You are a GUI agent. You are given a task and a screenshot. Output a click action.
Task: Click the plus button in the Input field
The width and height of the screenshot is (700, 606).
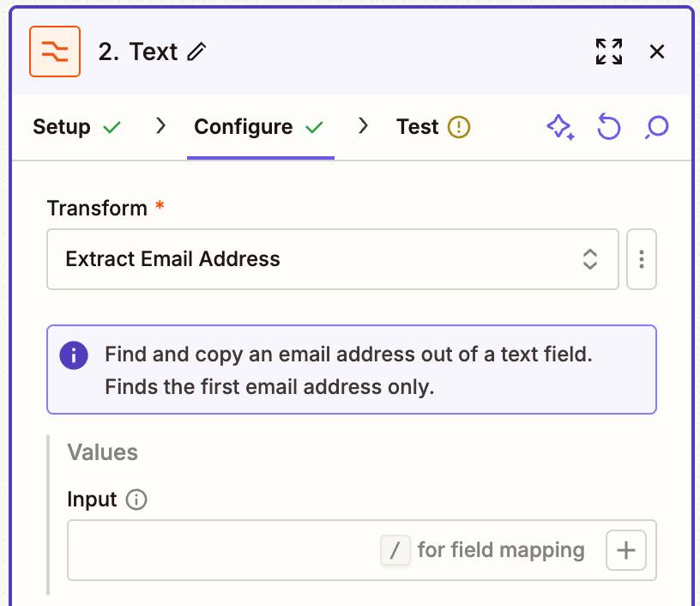(626, 550)
